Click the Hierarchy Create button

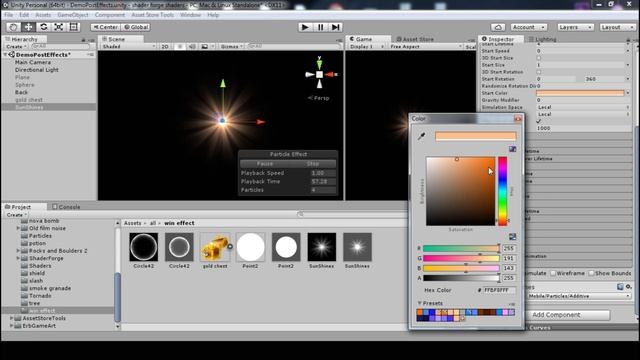click(x=16, y=47)
